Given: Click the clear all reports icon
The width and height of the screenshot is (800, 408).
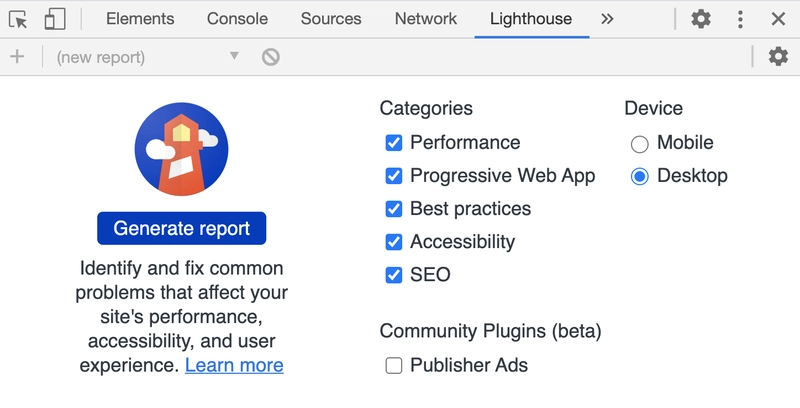Looking at the screenshot, I should (270, 57).
